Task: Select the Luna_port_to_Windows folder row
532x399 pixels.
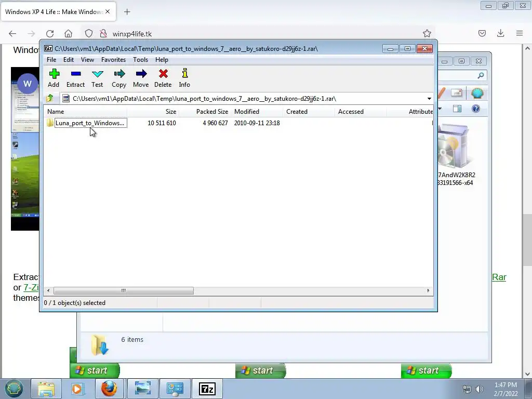Action: pos(89,123)
